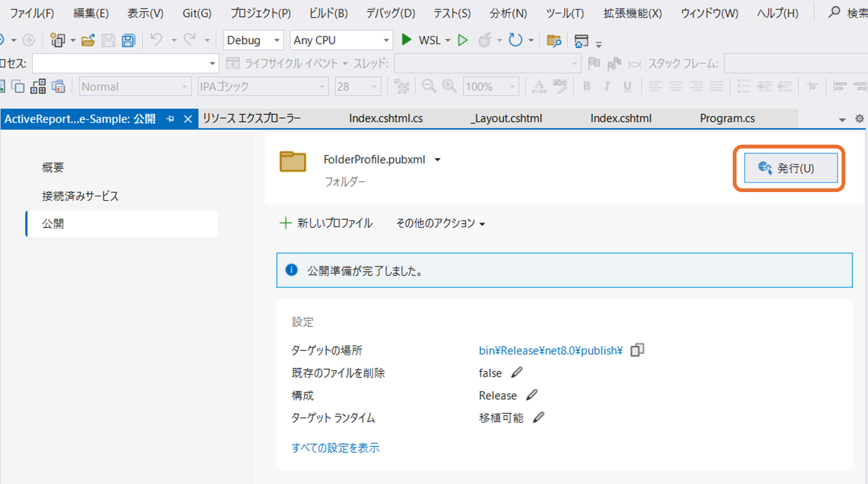The height and width of the screenshot is (484, 868).
Task: Click start without debugging outline play icon
Action: (x=462, y=40)
